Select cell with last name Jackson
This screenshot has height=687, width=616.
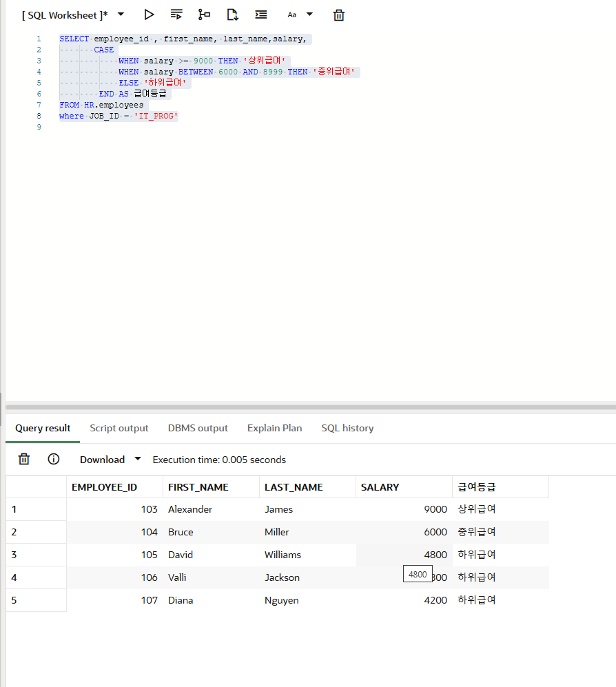point(307,577)
